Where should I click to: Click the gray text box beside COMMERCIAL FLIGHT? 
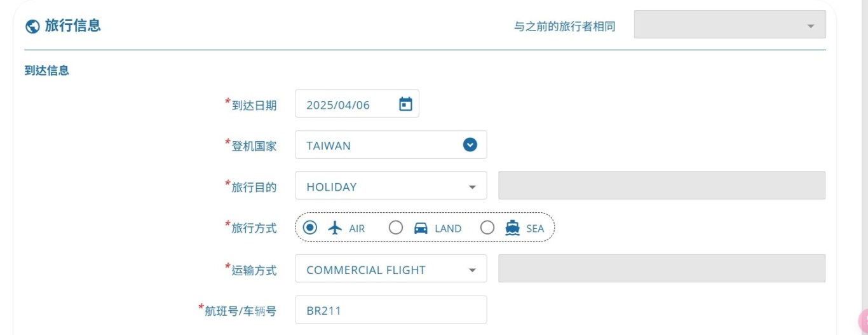[661, 268]
